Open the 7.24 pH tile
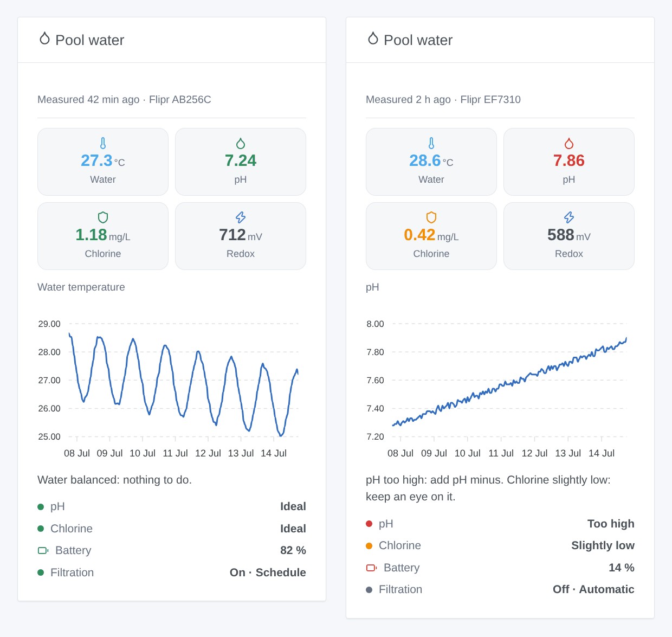 [x=241, y=162]
